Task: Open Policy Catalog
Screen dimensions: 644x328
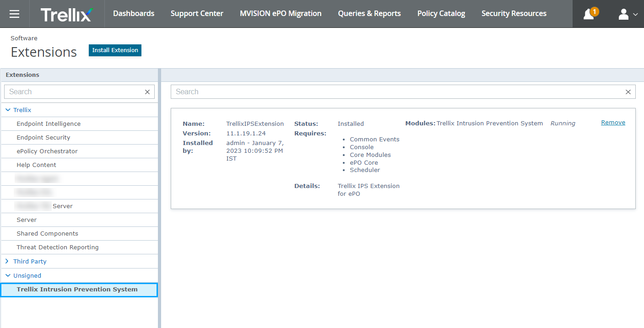Action: [x=441, y=14]
